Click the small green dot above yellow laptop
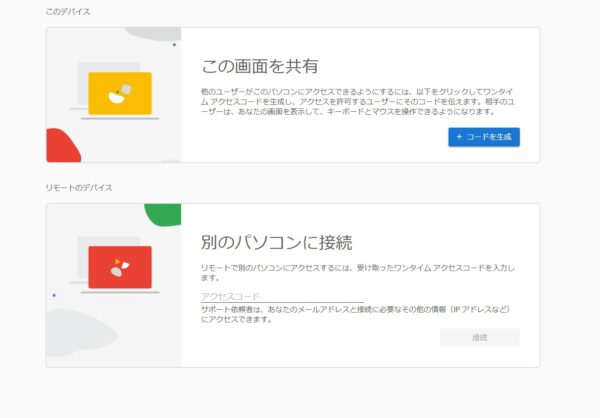This screenshot has height=418, width=600. 174,44
